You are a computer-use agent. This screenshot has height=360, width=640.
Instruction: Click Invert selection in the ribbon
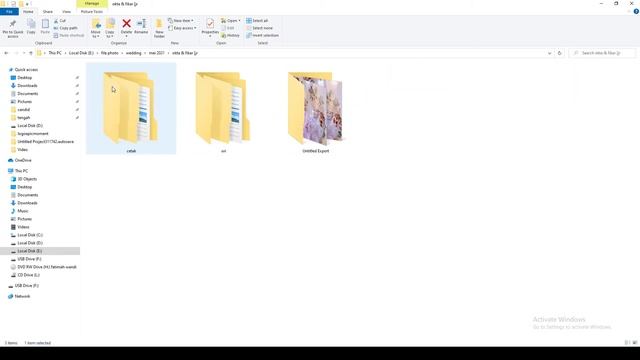(262, 36)
